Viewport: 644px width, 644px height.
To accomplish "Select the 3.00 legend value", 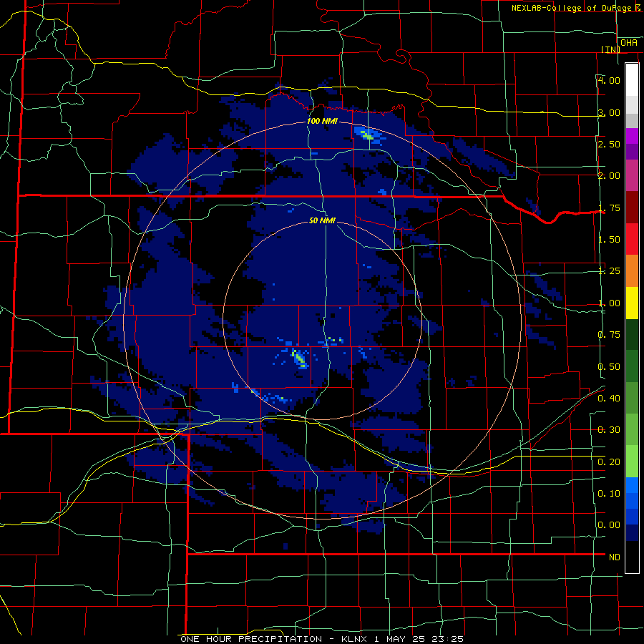I will coord(609,112).
